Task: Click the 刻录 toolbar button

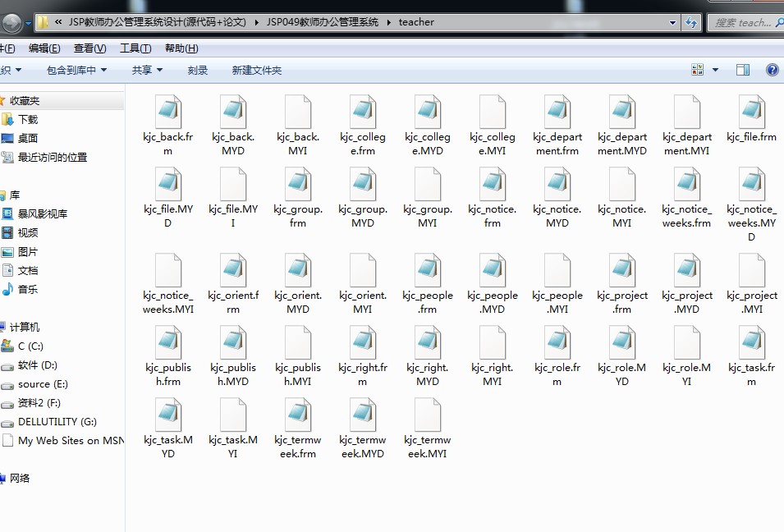Action: (198, 70)
